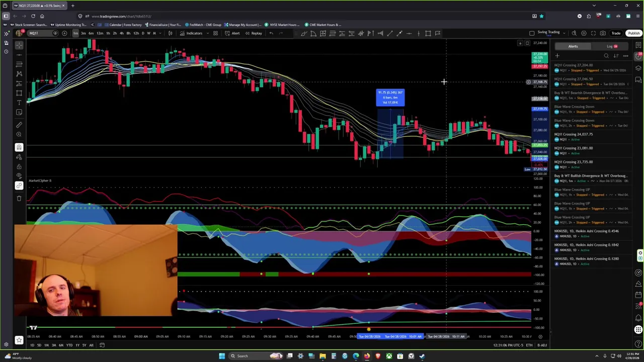Select the trend line drawing tool
The width and height of the screenshot is (644, 362).
coord(19,54)
